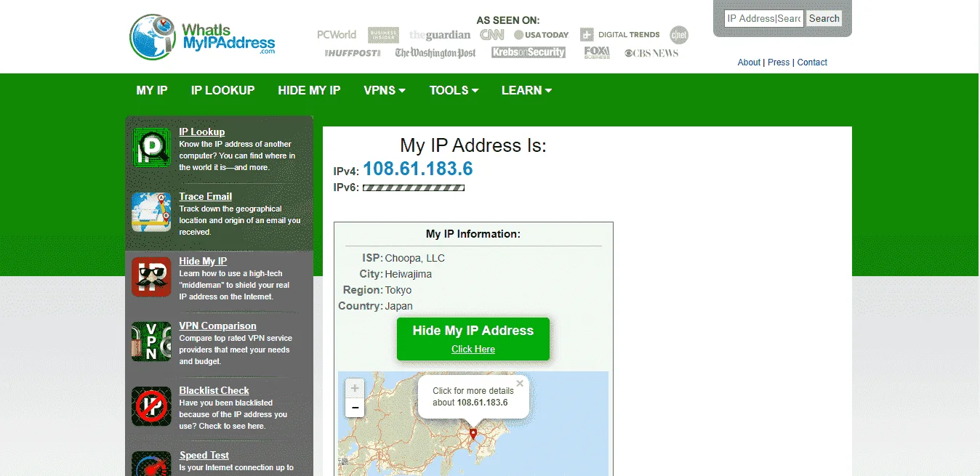Open the Speed Test sidebar title link
The image size is (980, 476).
click(204, 455)
